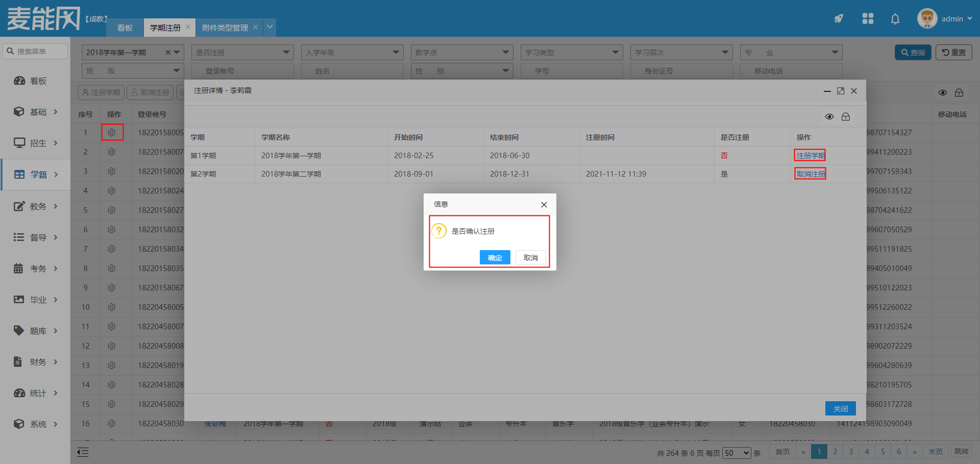Click the lock icon in dialog toolbar
The width and height of the screenshot is (980, 464).
pyautogui.click(x=846, y=117)
